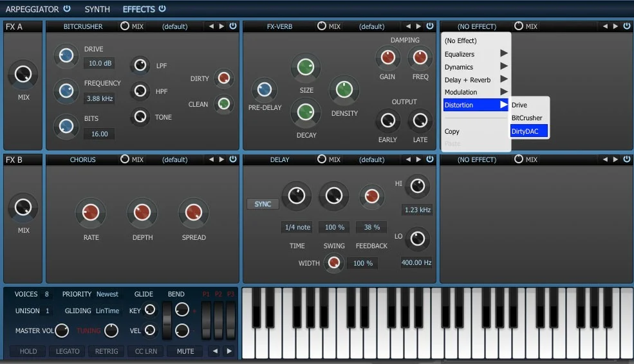Click the CC LRN button
The height and width of the screenshot is (364, 634).
(x=146, y=351)
